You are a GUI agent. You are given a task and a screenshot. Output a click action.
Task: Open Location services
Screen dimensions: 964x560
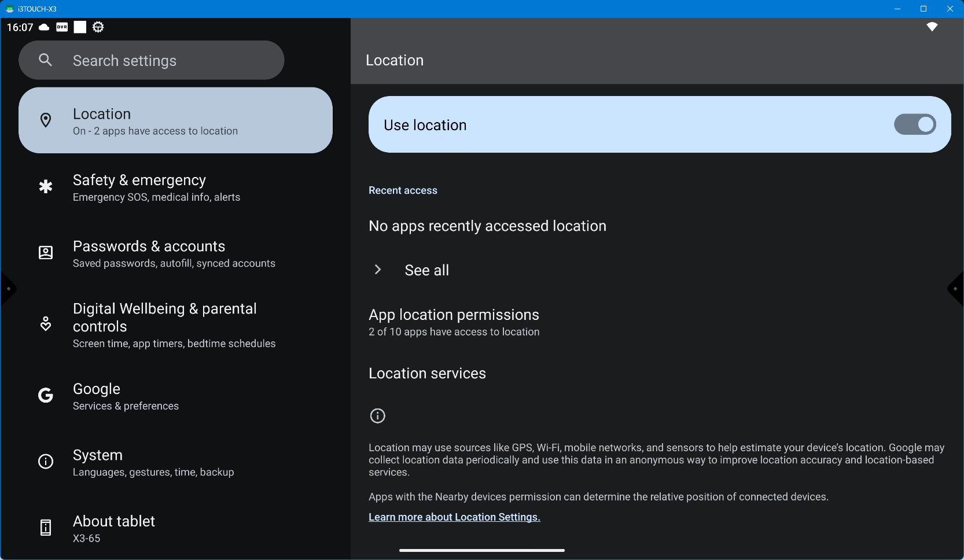pyautogui.click(x=427, y=374)
